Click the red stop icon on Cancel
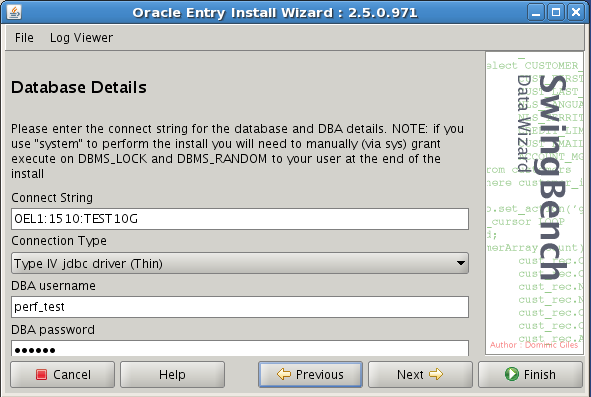 (41, 374)
